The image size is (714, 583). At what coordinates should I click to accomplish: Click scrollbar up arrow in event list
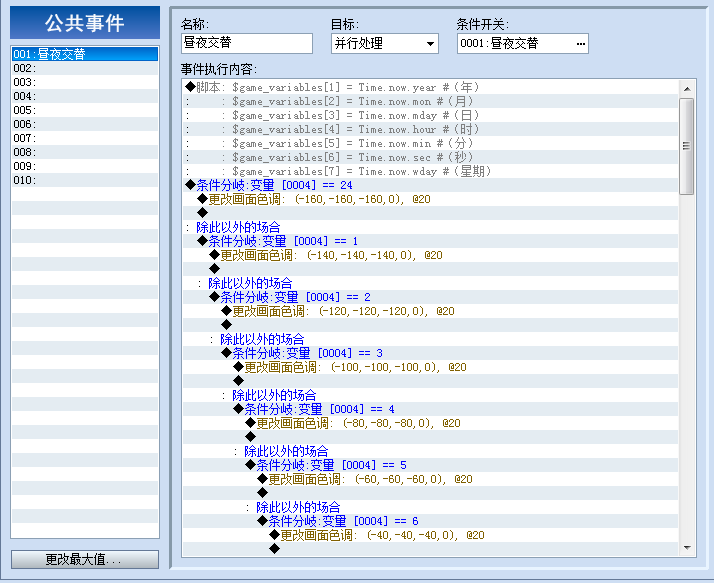click(x=687, y=89)
